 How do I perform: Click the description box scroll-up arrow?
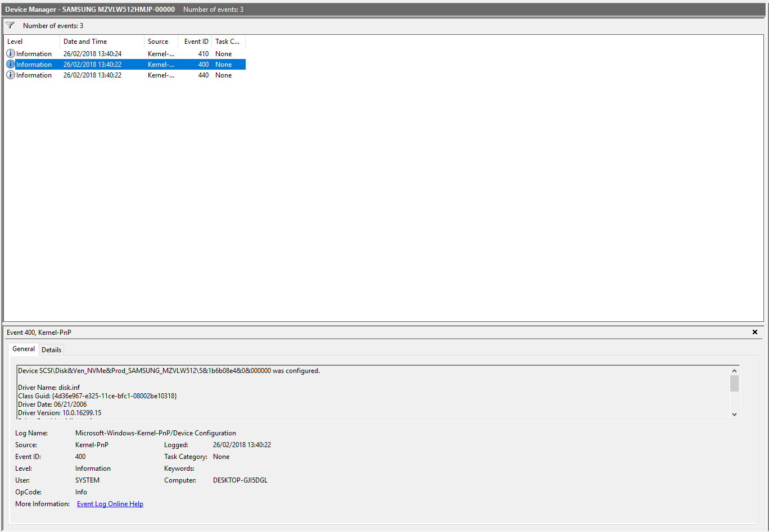[x=734, y=371]
